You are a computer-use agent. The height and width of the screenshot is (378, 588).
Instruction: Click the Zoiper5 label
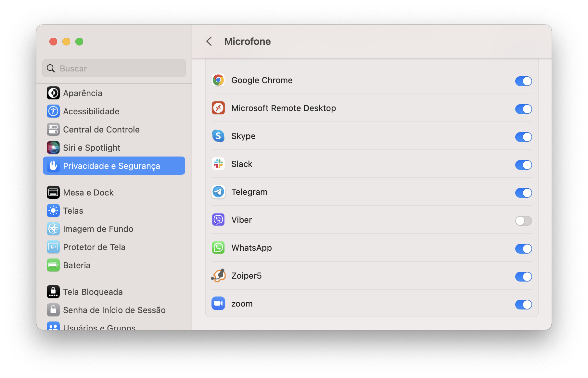246,276
